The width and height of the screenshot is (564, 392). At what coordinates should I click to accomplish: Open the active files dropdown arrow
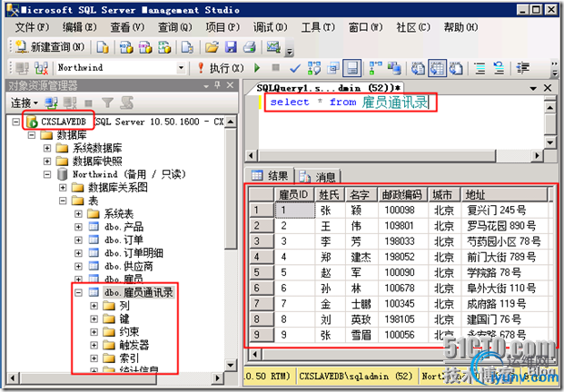pyautogui.click(x=533, y=88)
